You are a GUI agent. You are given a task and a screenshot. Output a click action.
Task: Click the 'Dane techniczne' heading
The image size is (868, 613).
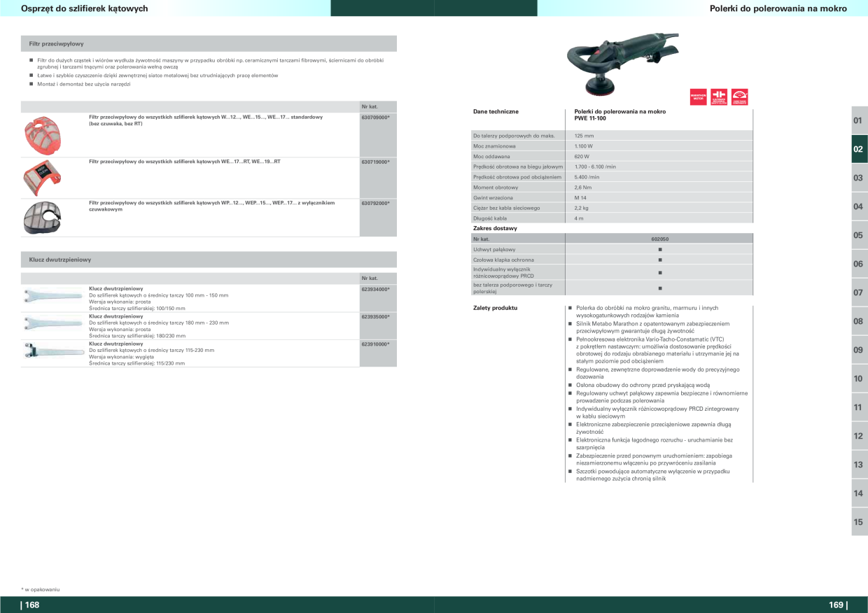coord(496,112)
